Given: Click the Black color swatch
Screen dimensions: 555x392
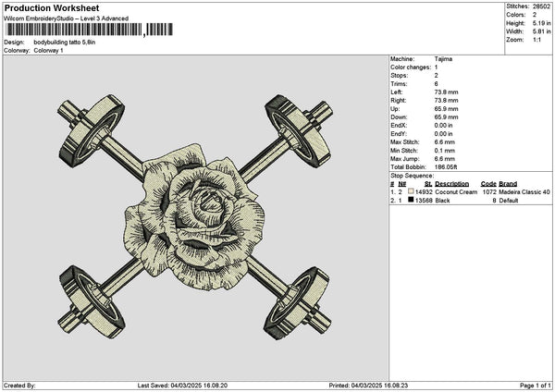Looking at the screenshot, I should click(x=411, y=200).
